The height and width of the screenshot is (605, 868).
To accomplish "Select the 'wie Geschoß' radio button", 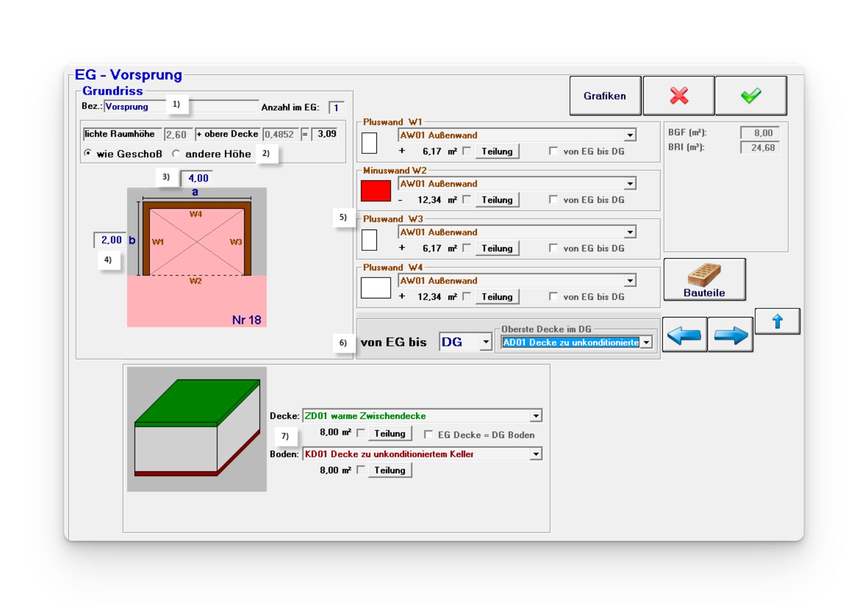I will (x=88, y=153).
